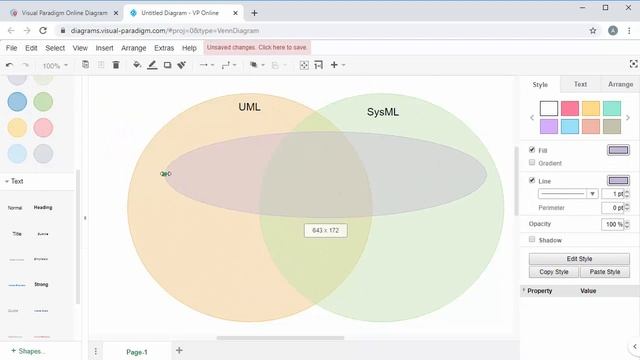Viewport: 640px width, 360px height.
Task: Switch to the Text format tab
Action: click(x=580, y=84)
